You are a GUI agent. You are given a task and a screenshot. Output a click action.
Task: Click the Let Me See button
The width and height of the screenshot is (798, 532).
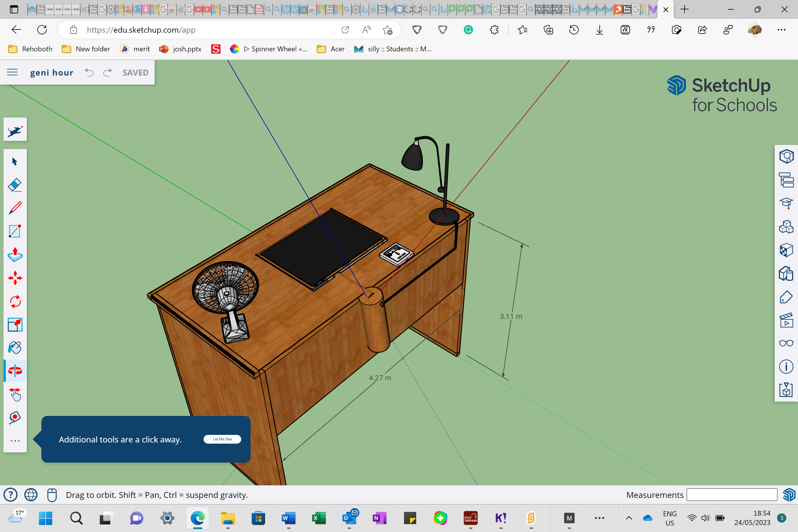[222, 439]
